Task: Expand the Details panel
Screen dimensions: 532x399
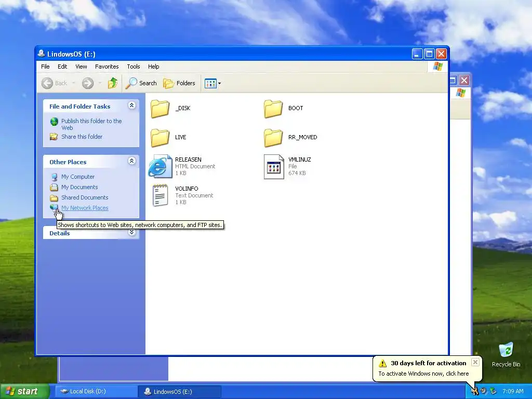Action: 131,232
